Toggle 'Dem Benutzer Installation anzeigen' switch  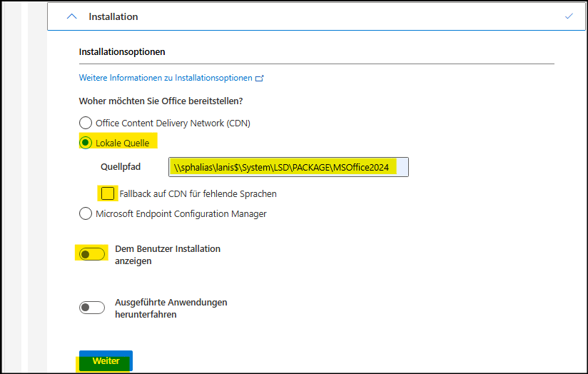click(x=92, y=254)
